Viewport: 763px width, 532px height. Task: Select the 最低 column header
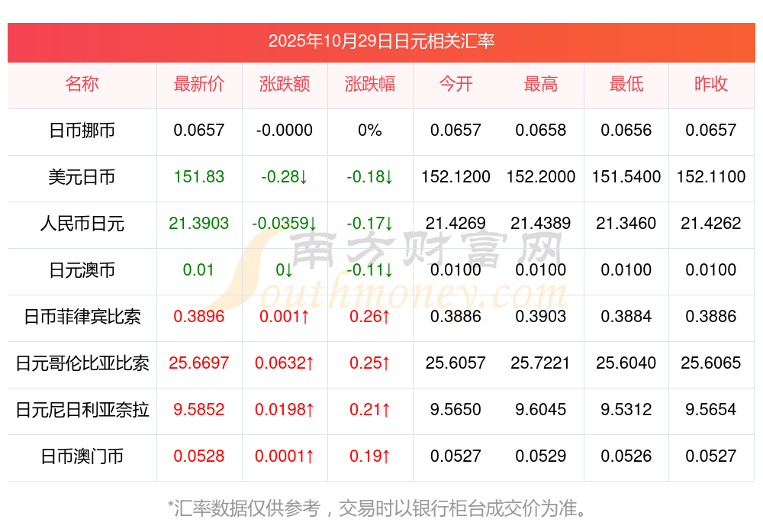pyautogui.click(x=626, y=84)
